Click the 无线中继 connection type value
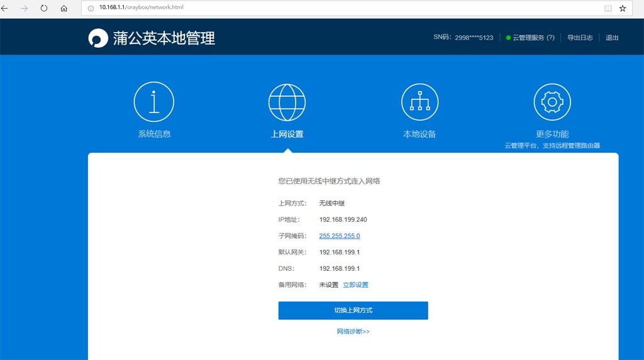This screenshot has height=360, width=644. (x=332, y=203)
